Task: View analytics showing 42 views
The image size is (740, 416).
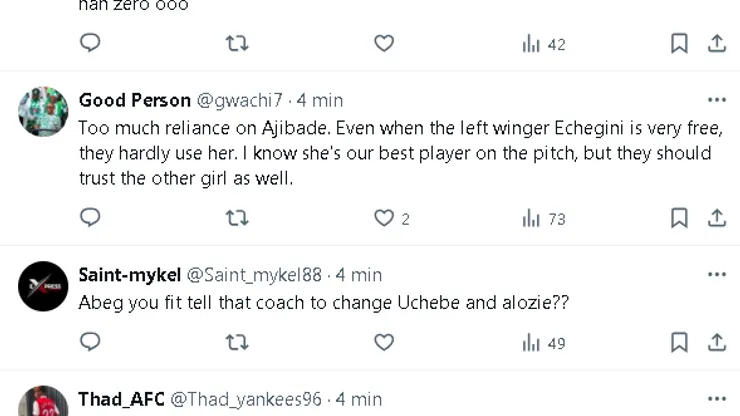Action: coord(544,44)
